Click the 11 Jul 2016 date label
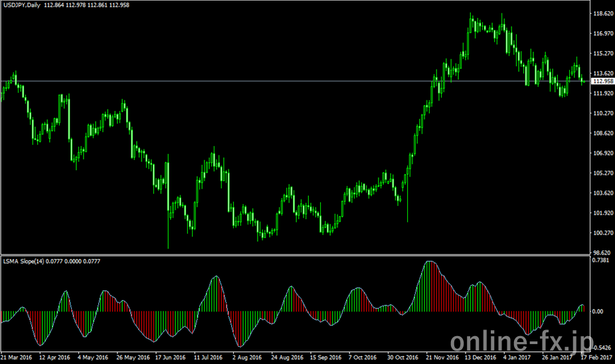The image size is (615, 364). click(x=209, y=358)
